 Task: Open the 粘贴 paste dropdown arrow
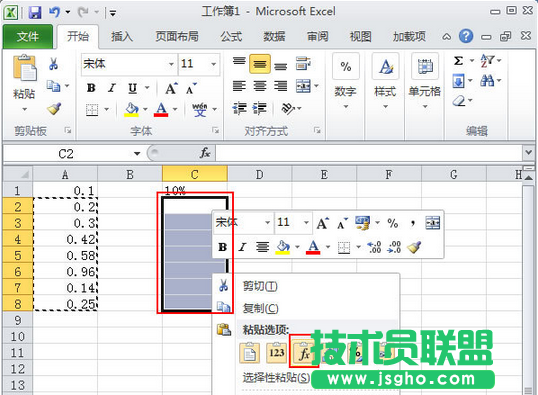[x=24, y=109]
